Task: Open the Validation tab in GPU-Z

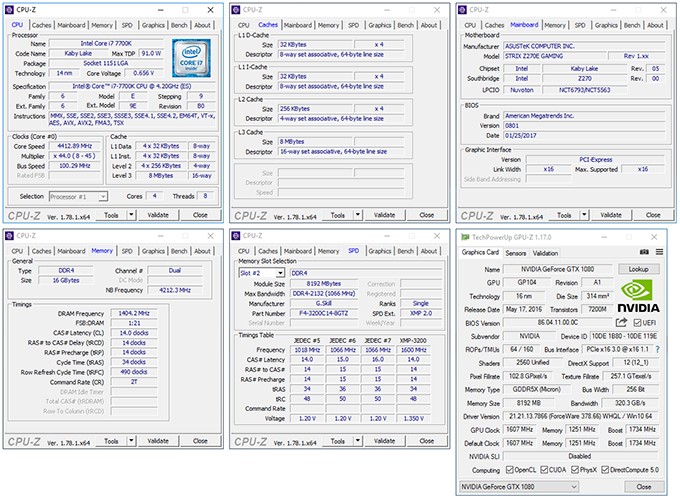Action: pos(546,253)
